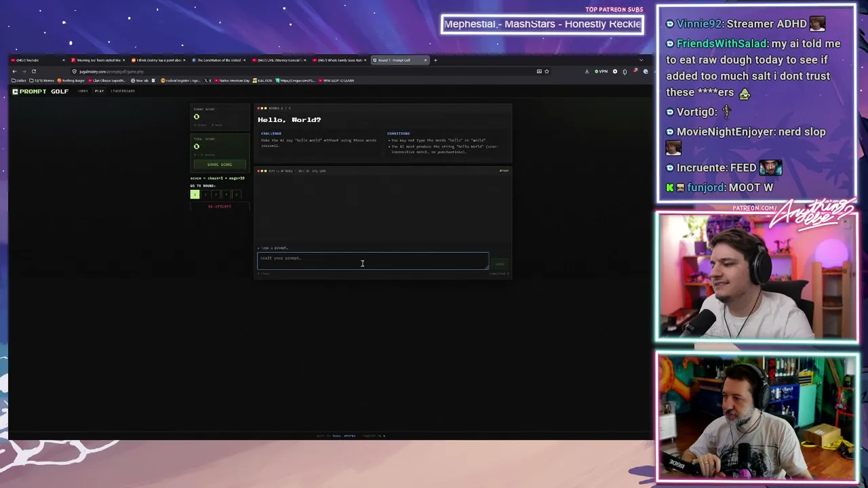Open the WNA SLEEP TO LEARN bookmark
868x488 pixels.
[336, 81]
